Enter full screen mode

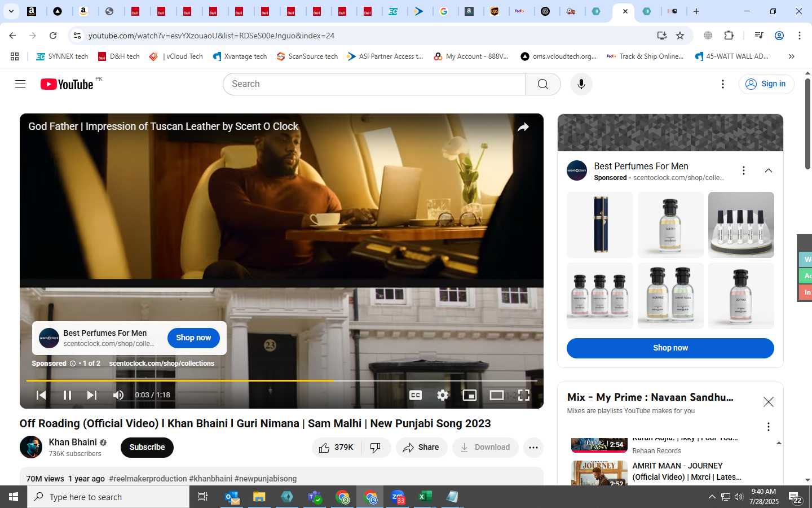524,395
